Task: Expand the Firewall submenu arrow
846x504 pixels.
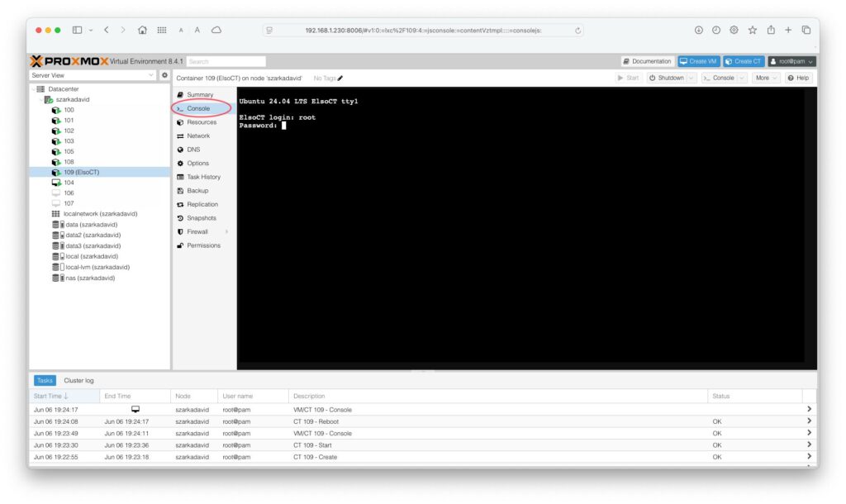Action: pos(226,232)
